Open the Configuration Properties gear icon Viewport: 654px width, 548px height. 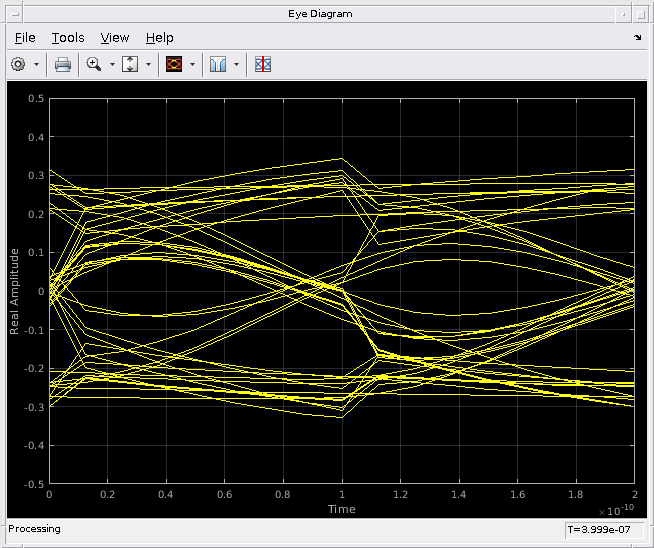[18, 64]
